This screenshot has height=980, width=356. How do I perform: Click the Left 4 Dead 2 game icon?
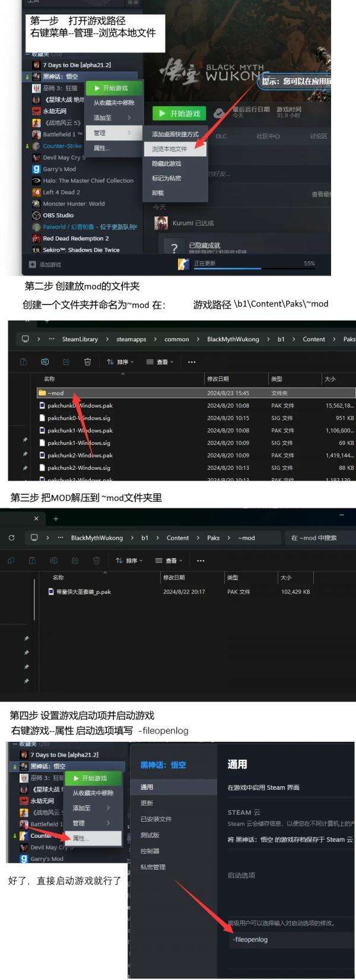36,192
